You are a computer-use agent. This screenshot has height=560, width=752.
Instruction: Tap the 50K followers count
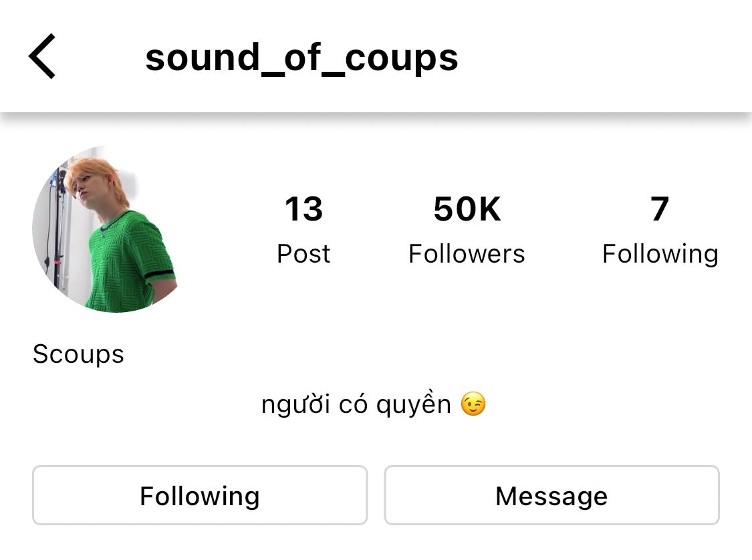coord(467,208)
